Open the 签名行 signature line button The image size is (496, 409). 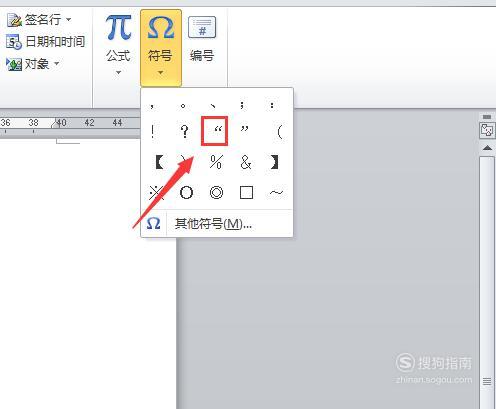click(34, 20)
